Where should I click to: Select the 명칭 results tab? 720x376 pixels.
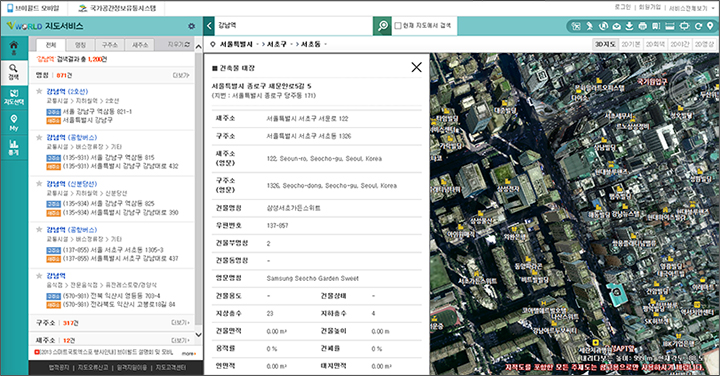pos(80,45)
